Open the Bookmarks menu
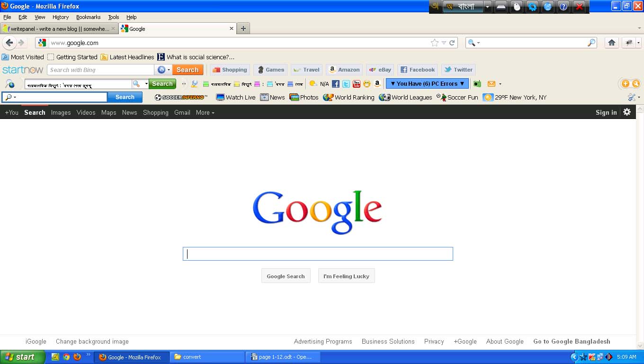Viewport: 644px width, 364px height. tap(88, 17)
